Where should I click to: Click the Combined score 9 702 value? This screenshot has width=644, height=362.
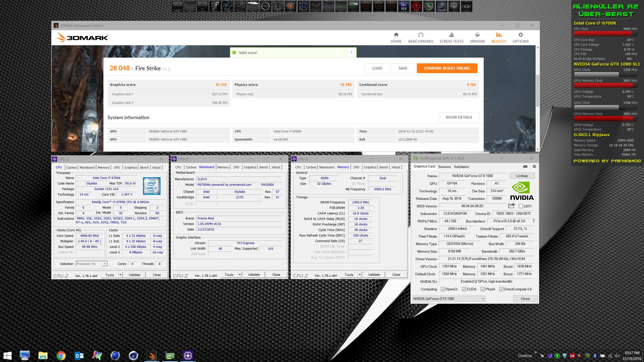coord(471,85)
